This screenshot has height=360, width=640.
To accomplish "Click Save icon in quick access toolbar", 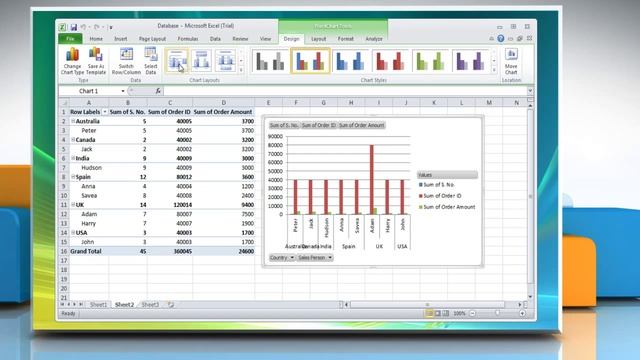I will pos(73,27).
